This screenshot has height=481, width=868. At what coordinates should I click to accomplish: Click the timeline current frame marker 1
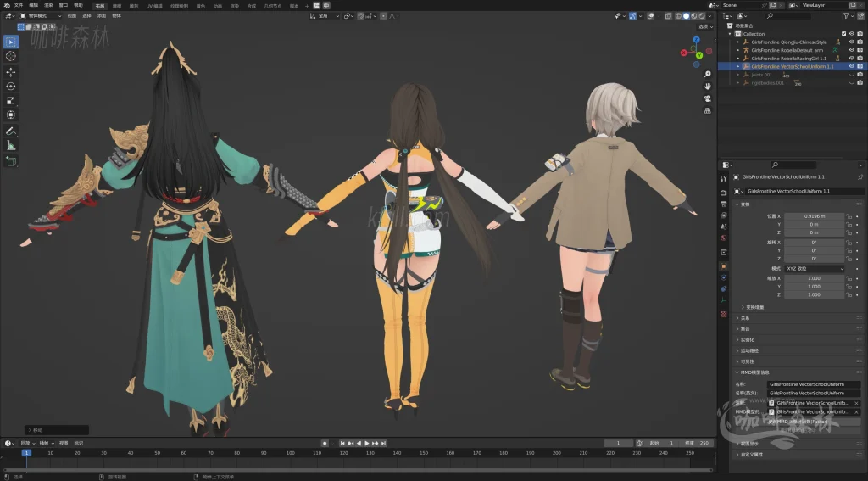26,453
